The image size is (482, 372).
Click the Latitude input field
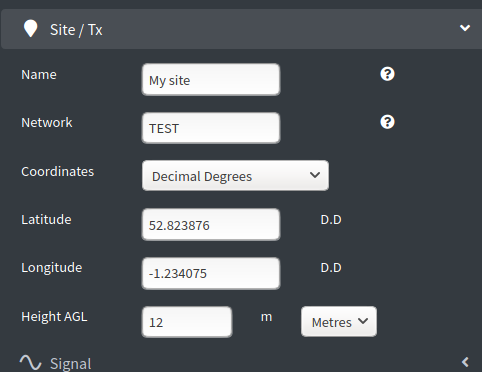211,225
